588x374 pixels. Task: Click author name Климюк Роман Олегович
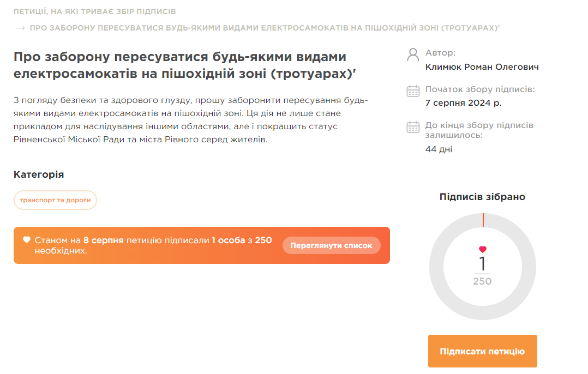coord(482,67)
